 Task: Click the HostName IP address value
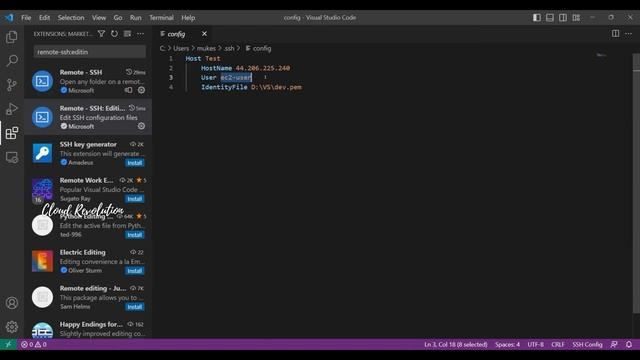(263, 68)
